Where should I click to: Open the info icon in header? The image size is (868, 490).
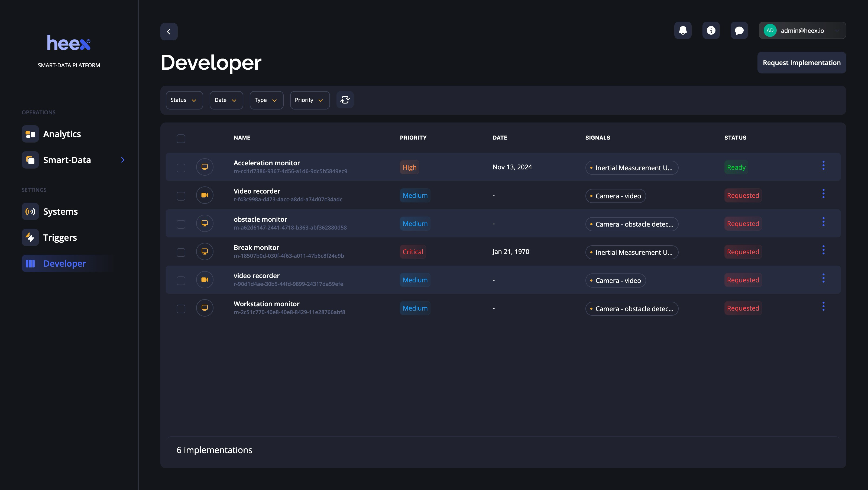point(711,31)
